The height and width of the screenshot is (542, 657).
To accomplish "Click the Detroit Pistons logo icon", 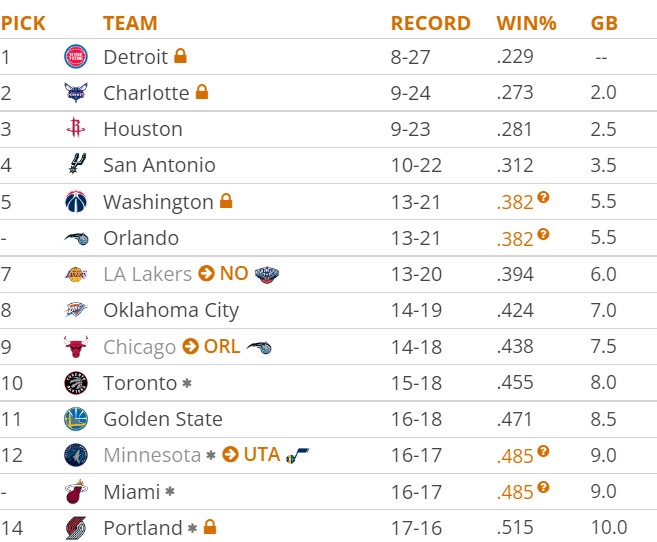I will point(76,57).
